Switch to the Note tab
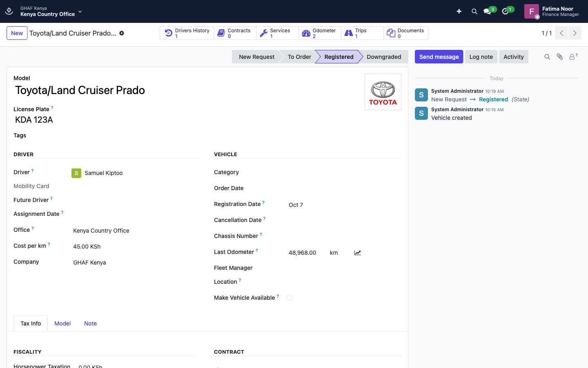The image size is (588, 368). (90, 323)
